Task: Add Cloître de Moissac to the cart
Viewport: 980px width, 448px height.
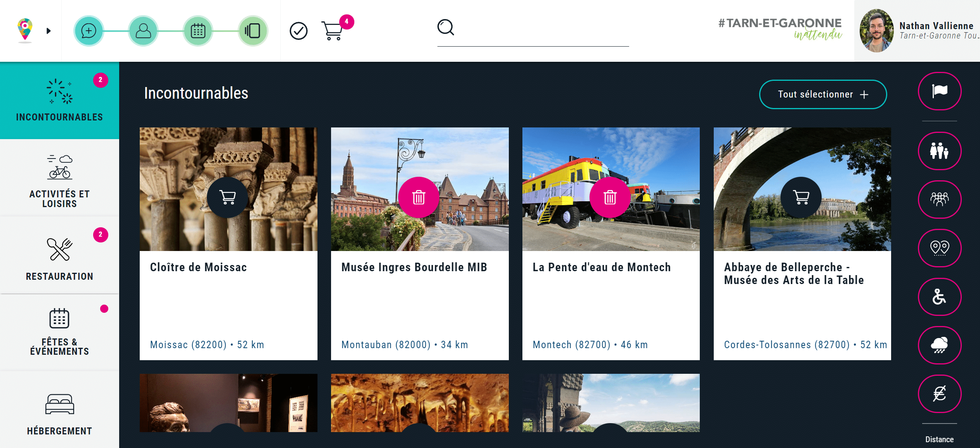Action: (228, 197)
